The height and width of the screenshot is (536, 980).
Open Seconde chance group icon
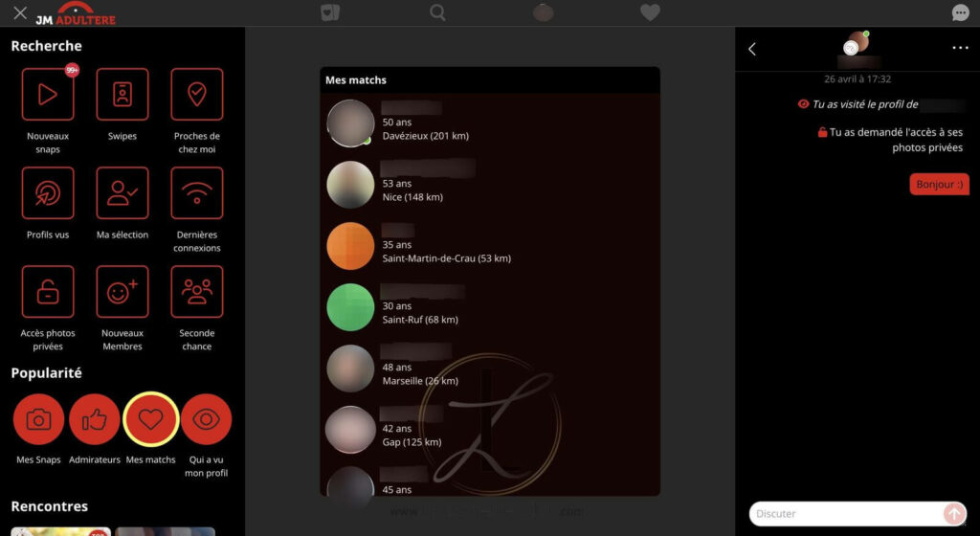197,292
